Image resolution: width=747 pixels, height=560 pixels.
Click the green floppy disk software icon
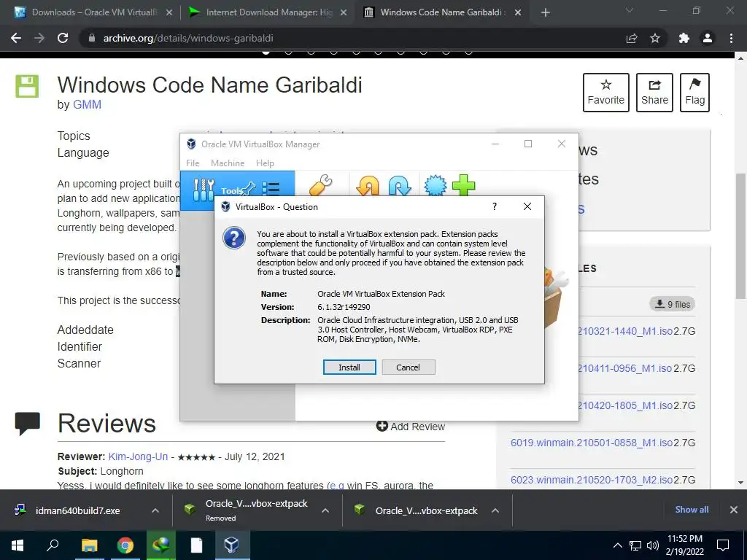click(x=27, y=86)
